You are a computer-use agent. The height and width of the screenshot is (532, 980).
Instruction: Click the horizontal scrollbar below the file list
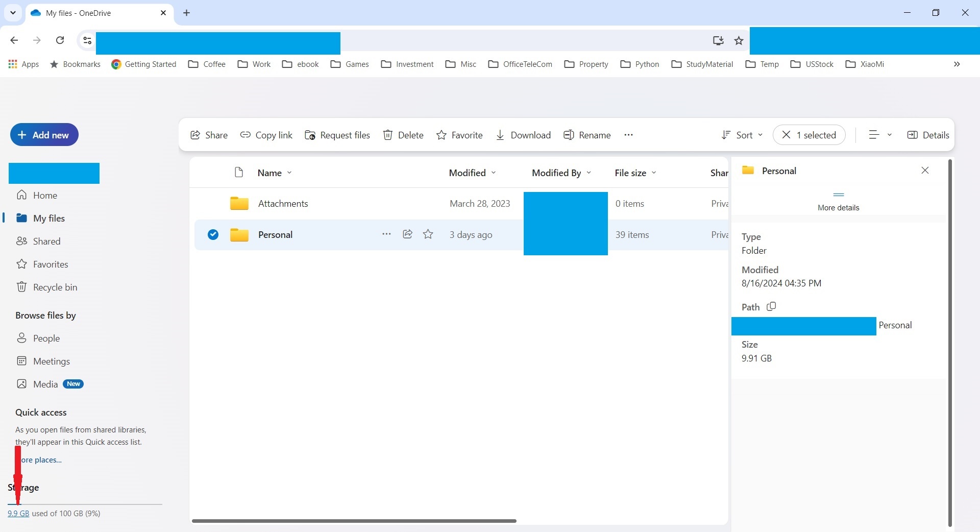tap(354, 521)
